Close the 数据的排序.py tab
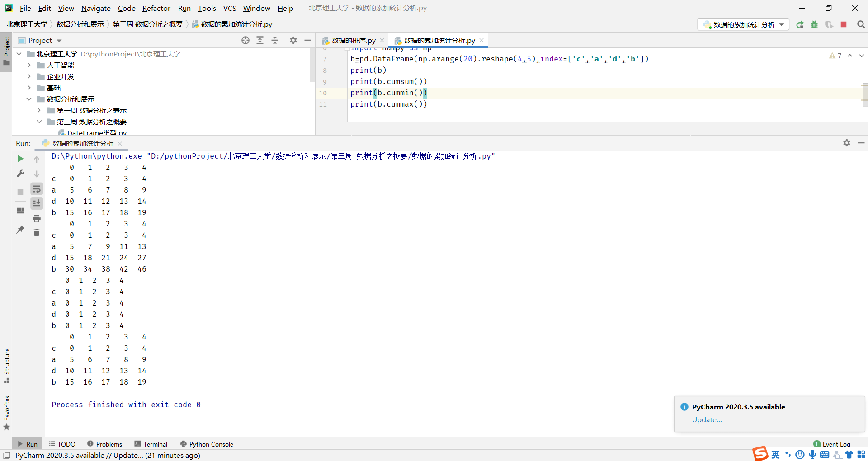The height and width of the screenshot is (461, 868). coord(382,40)
